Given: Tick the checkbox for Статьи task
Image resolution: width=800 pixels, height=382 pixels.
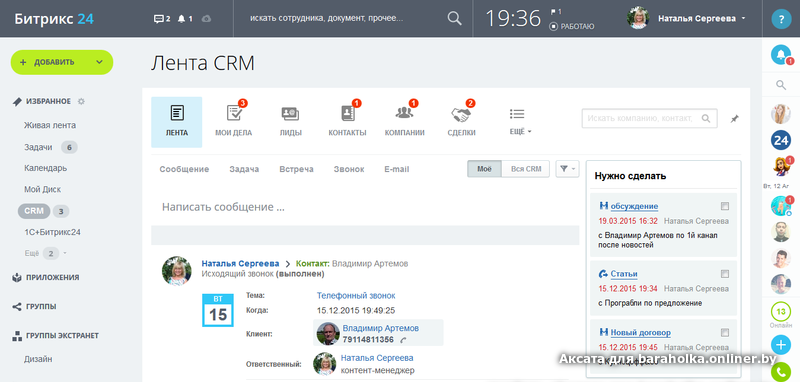Looking at the screenshot, I should pyautogui.click(x=725, y=274).
